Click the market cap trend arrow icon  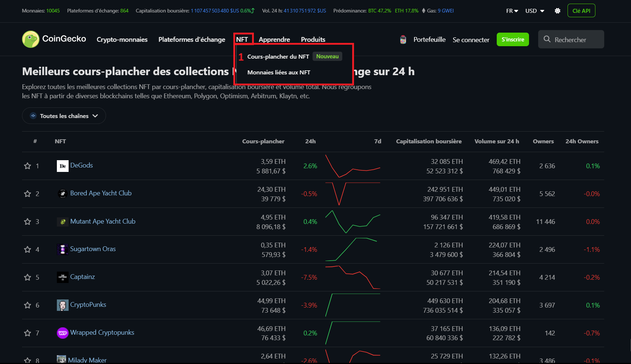253,11
